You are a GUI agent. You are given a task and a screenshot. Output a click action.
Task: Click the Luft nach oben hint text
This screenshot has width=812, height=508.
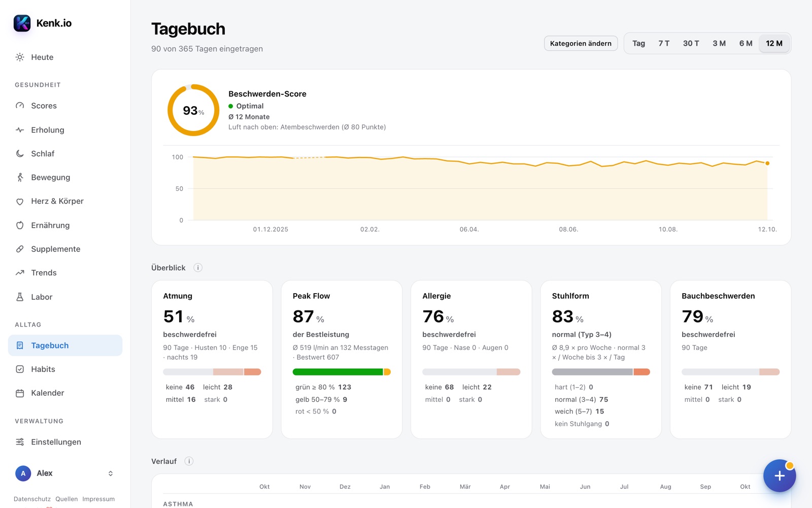[x=307, y=127]
